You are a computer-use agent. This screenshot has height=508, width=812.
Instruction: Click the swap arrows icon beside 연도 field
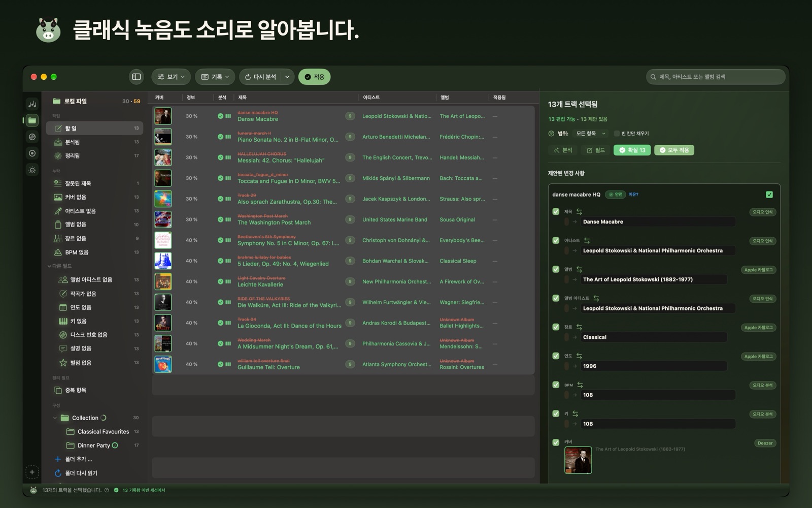point(579,356)
